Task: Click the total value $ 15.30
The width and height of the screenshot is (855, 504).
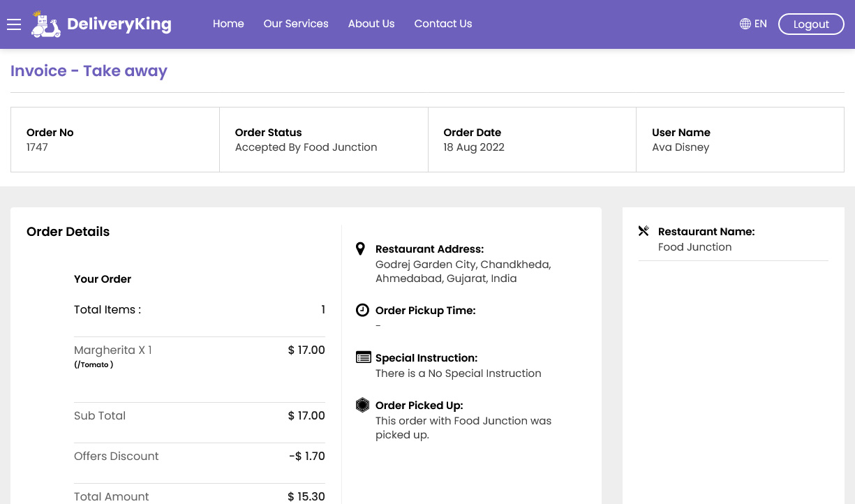Action: click(306, 497)
